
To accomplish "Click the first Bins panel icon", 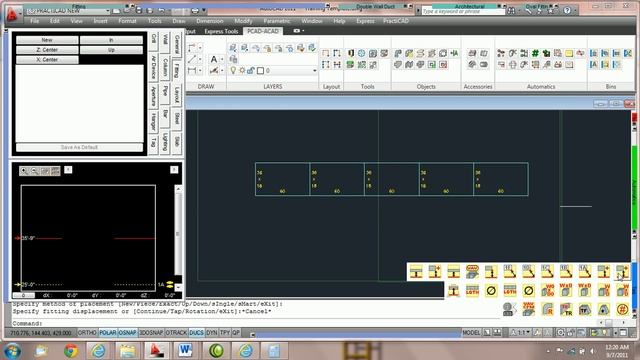I will pos(594,53).
